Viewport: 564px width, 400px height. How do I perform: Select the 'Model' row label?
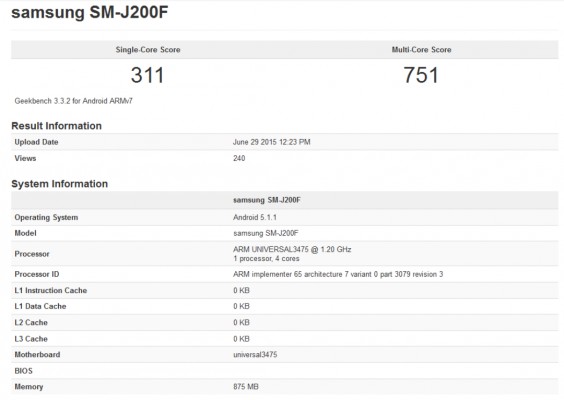(25, 233)
